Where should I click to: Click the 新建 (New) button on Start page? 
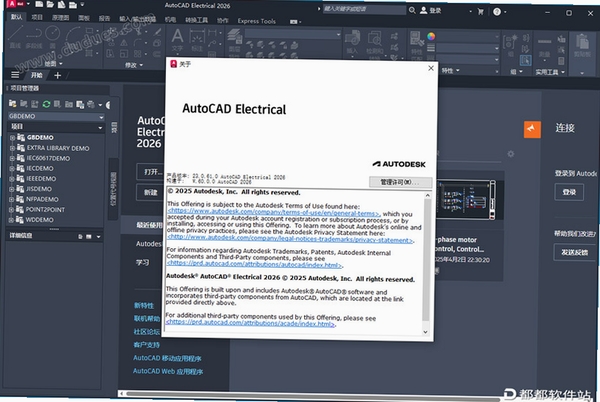151,192
